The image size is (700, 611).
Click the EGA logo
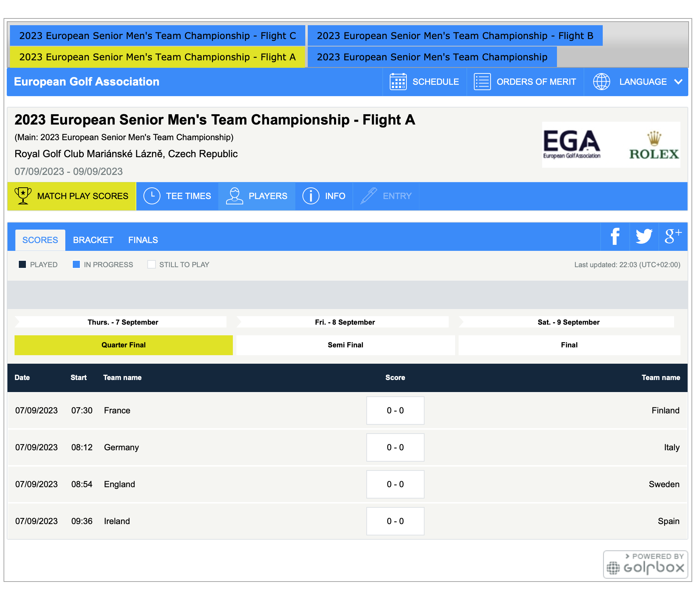tap(572, 144)
